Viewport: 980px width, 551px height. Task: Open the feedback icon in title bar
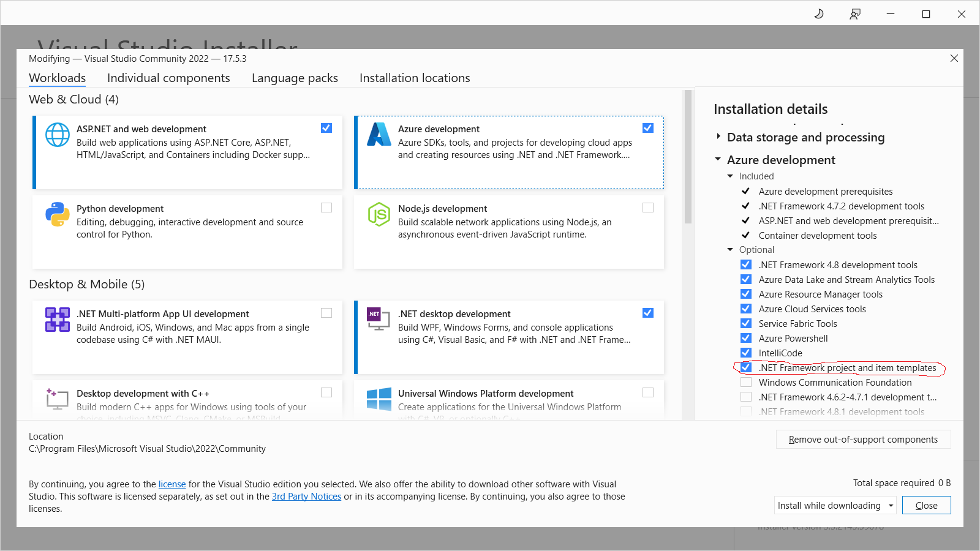pos(855,13)
